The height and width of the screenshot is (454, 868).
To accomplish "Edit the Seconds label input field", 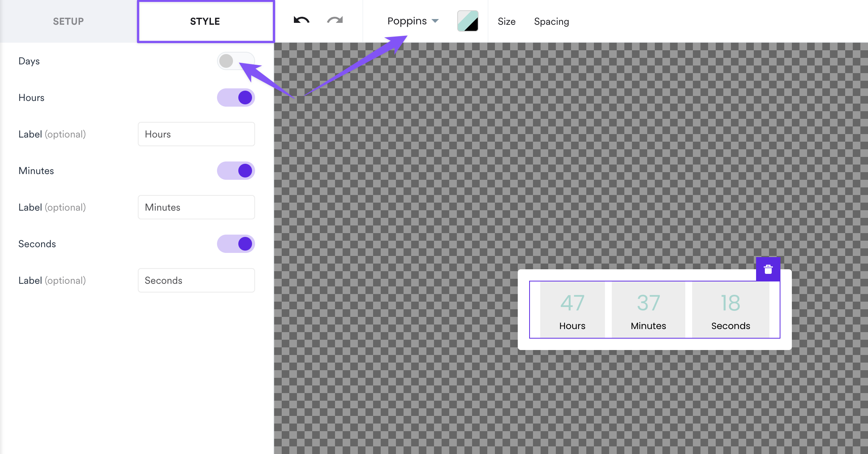I will (x=196, y=280).
